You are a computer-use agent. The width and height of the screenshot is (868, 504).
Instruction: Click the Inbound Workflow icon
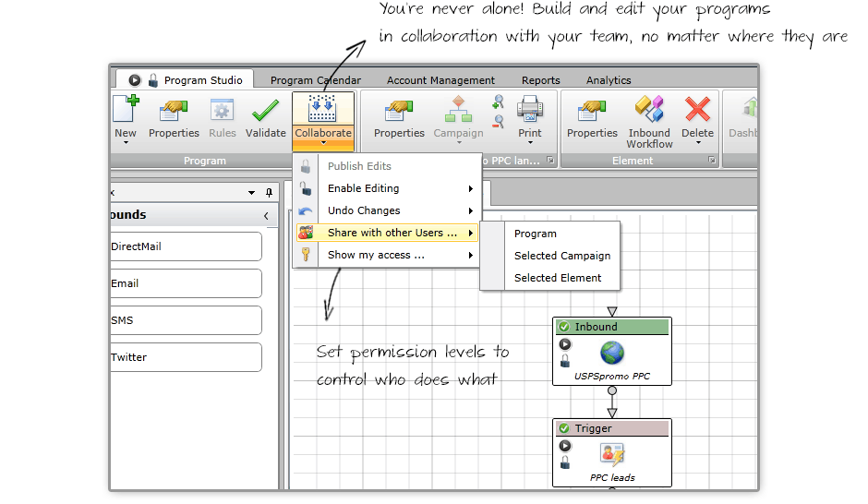click(649, 112)
